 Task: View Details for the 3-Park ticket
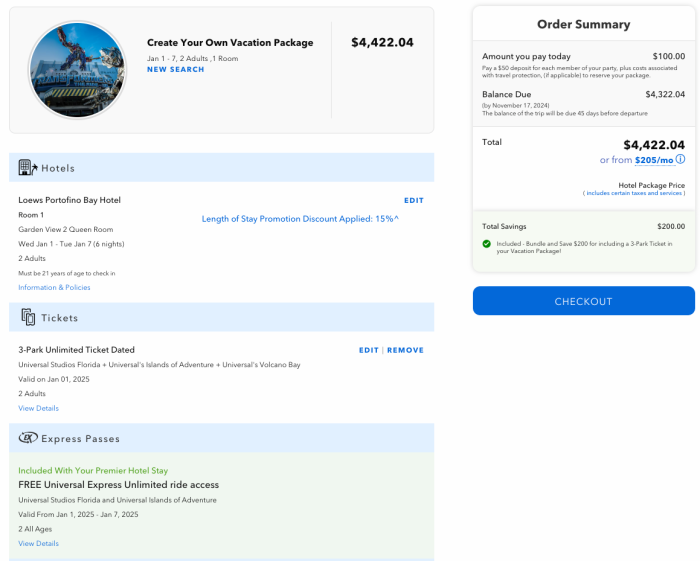[x=38, y=408]
